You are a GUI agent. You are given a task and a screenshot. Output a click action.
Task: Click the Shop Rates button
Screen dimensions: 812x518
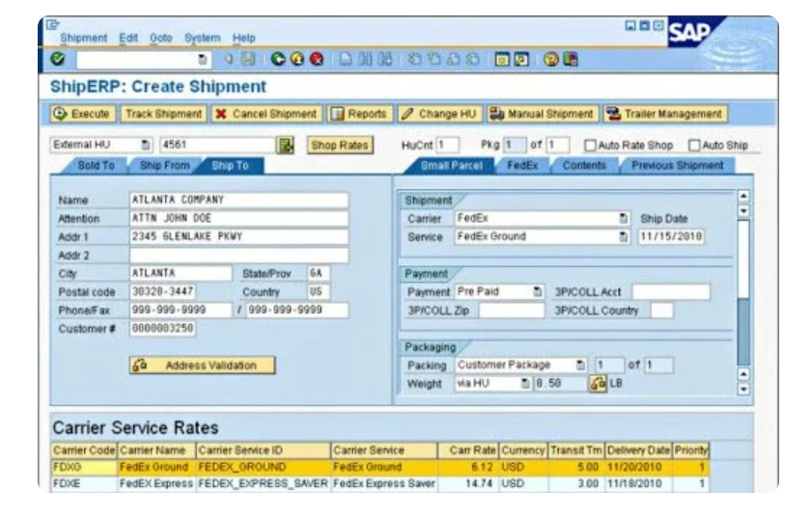click(x=340, y=146)
